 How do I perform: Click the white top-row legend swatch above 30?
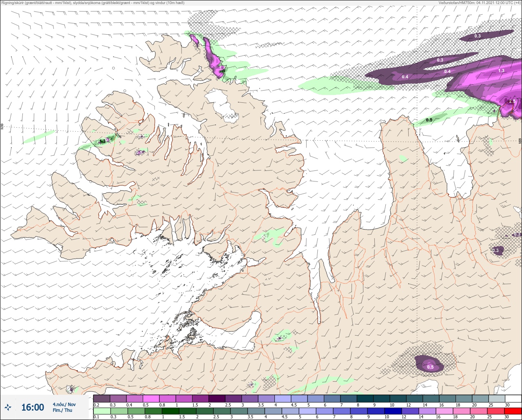[513, 398]
